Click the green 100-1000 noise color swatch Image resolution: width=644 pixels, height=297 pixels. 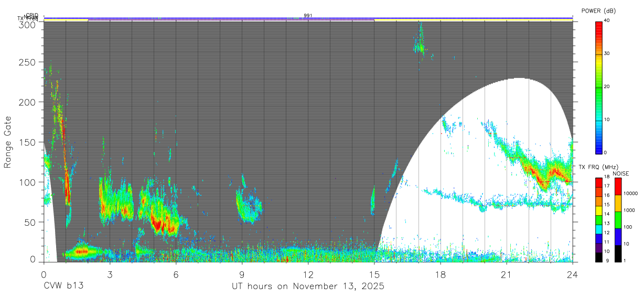618,220
